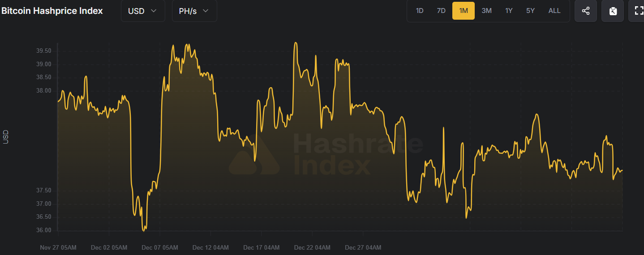Viewport: 644px width, 255px height.
Task: Select the active 1M range
Action: [x=464, y=11]
